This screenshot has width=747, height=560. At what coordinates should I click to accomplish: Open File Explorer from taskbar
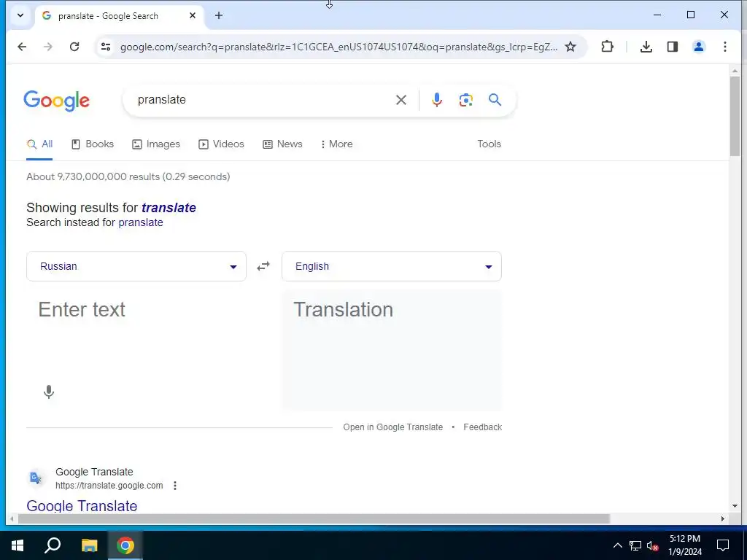tap(89, 545)
